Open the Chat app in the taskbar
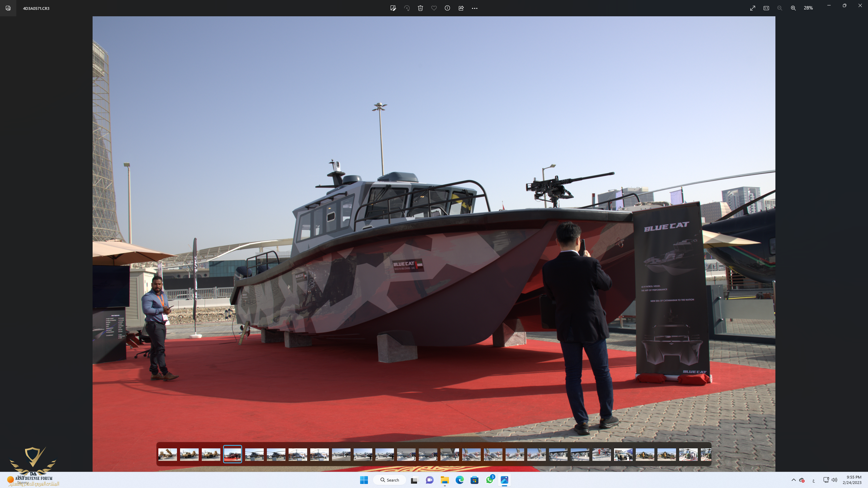The height and width of the screenshot is (488, 868). [430, 480]
